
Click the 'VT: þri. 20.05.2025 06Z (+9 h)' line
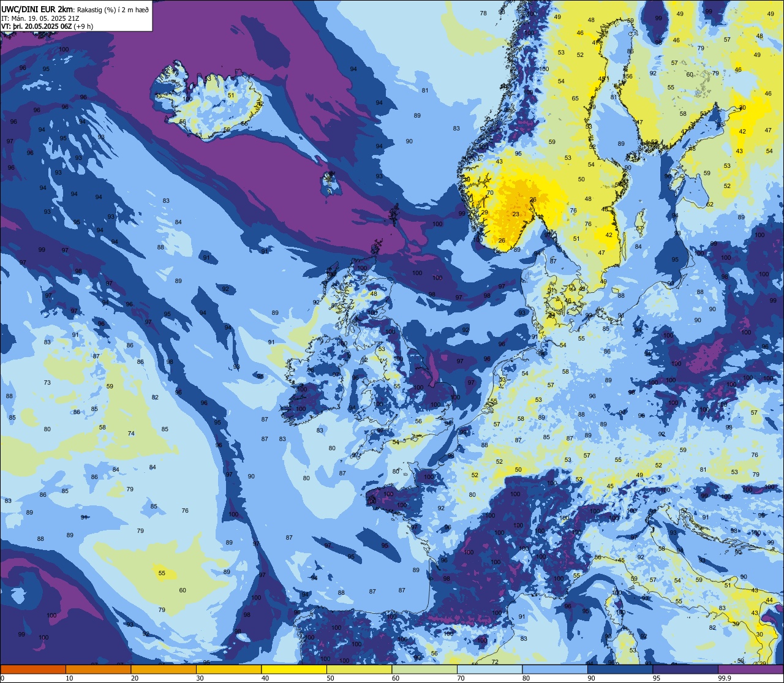pos(47,26)
